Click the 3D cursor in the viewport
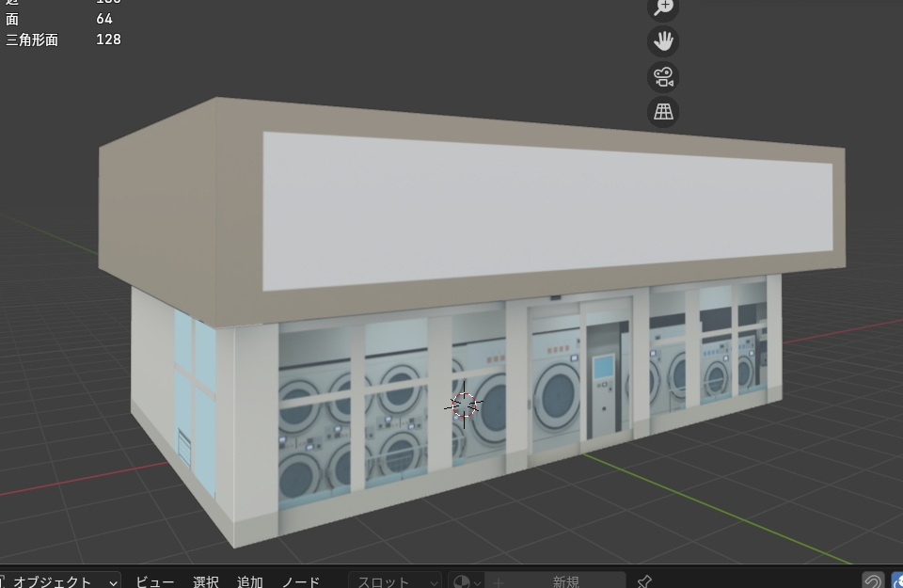Viewport: 903px width, 588px height. click(x=464, y=405)
